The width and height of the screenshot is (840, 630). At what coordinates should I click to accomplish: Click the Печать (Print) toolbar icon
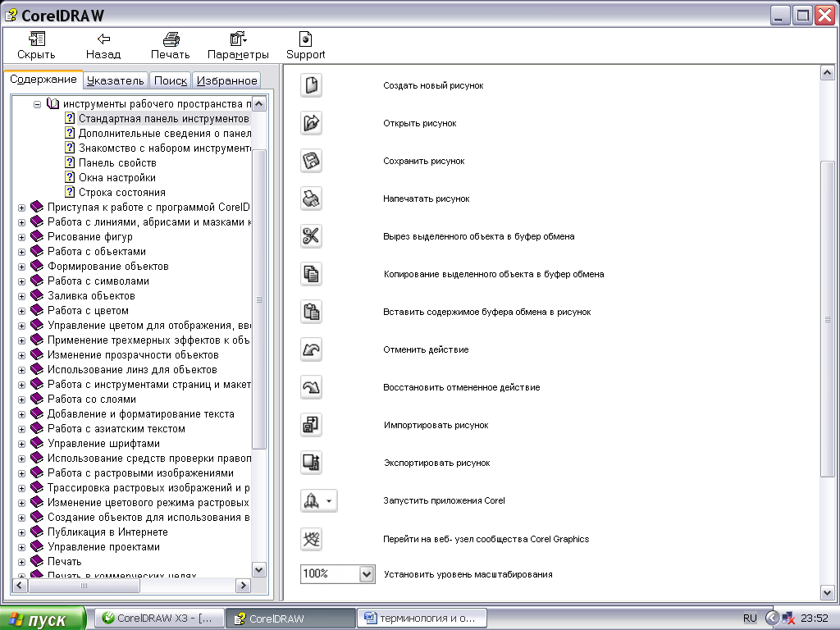pyautogui.click(x=171, y=39)
